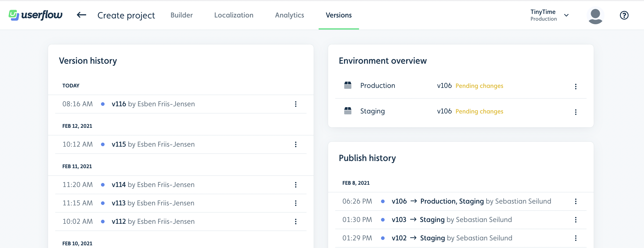Open the v116 three-dot options menu
This screenshot has width=644, height=248.
[x=296, y=104]
